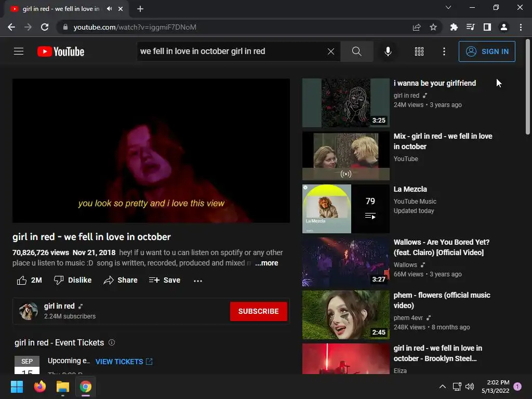Expand description with ...more
The image size is (532, 399).
pyautogui.click(x=267, y=263)
